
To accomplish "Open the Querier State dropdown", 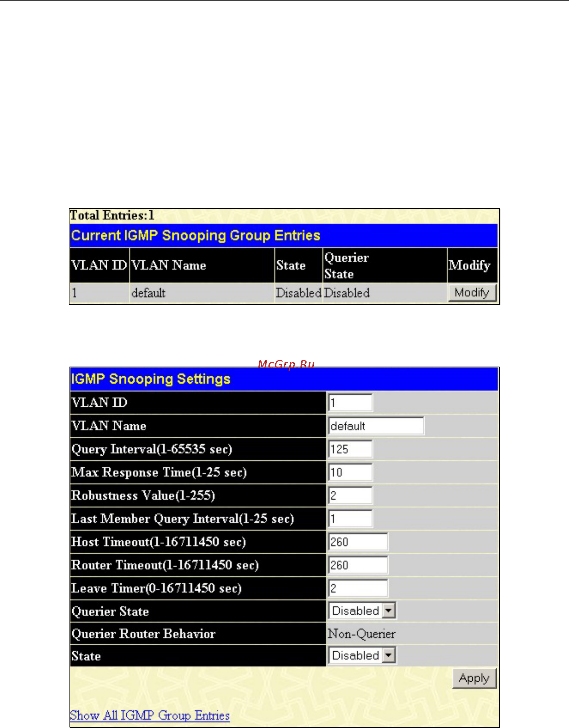I will click(362, 611).
